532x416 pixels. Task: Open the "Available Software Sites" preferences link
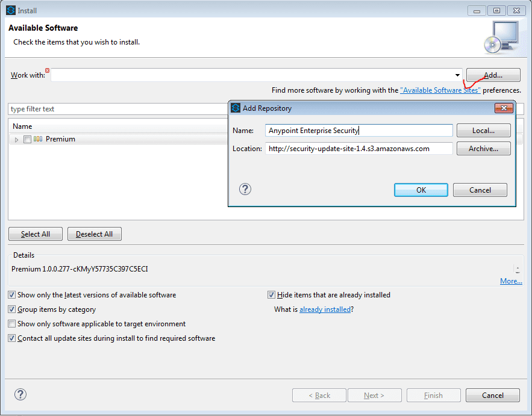pyautogui.click(x=440, y=90)
